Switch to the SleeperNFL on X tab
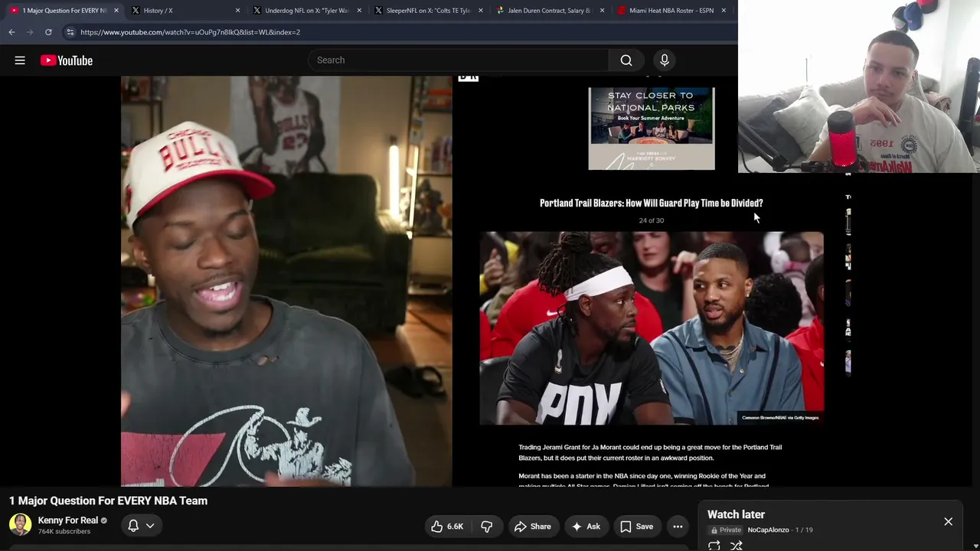This screenshot has width=980, height=551. pos(428,11)
